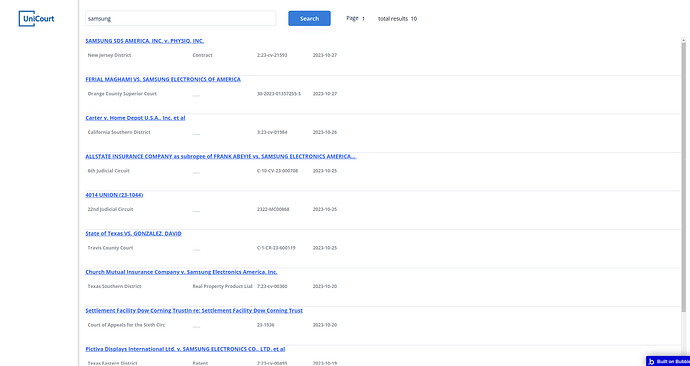Viewport: 690px width, 366px height.
Task: Open Settlement Facility Dow Corning Trust case
Action: [194, 311]
